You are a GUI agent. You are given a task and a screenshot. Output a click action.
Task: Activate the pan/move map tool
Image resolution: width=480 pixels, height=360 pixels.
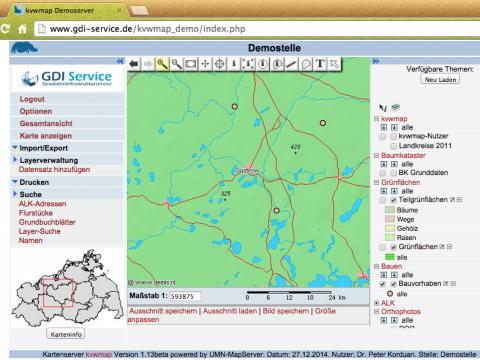click(205, 64)
